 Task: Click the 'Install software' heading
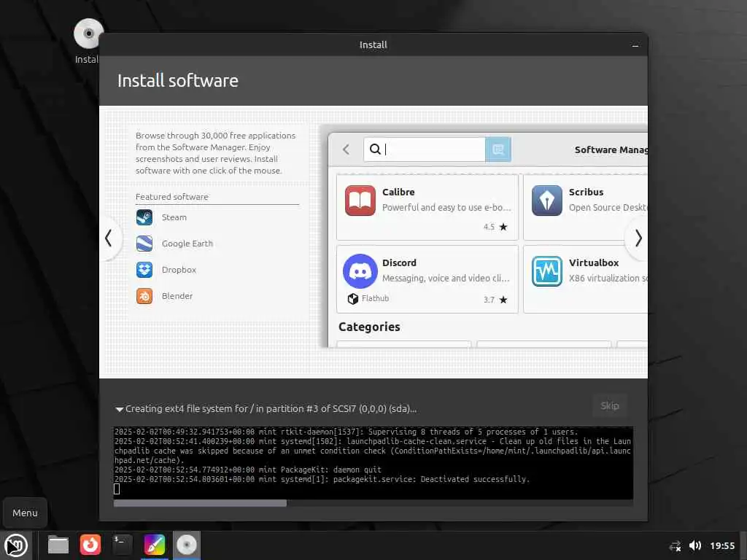(178, 80)
